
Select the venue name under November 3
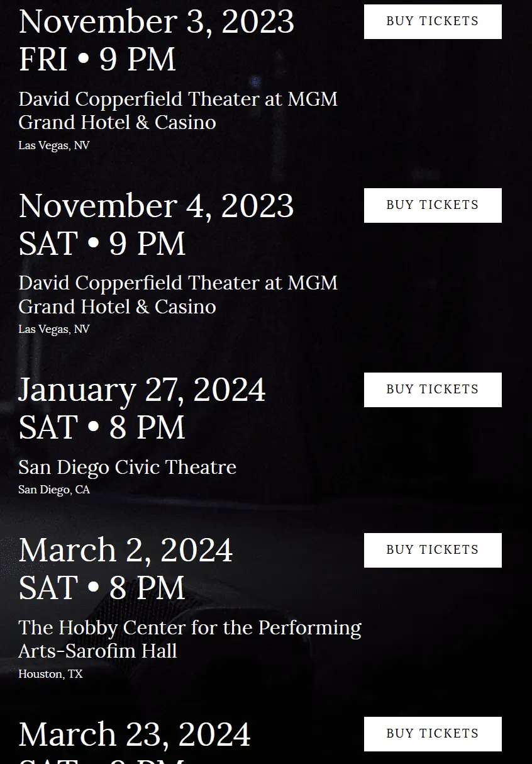tap(178, 110)
